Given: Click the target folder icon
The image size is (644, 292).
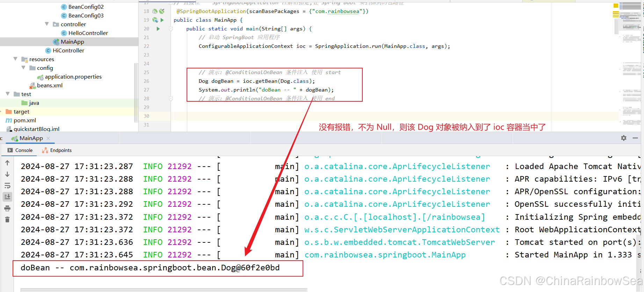Looking at the screenshot, I should [9, 111].
